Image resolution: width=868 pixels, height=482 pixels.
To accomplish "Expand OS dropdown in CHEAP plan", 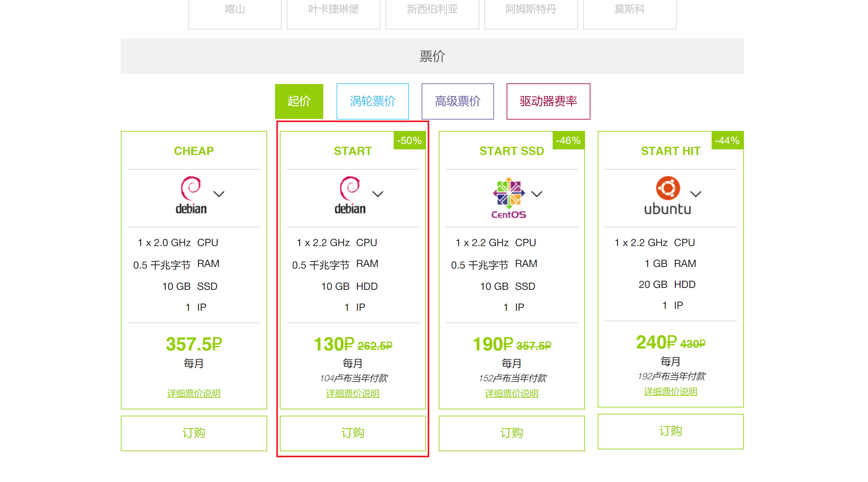I will [219, 194].
